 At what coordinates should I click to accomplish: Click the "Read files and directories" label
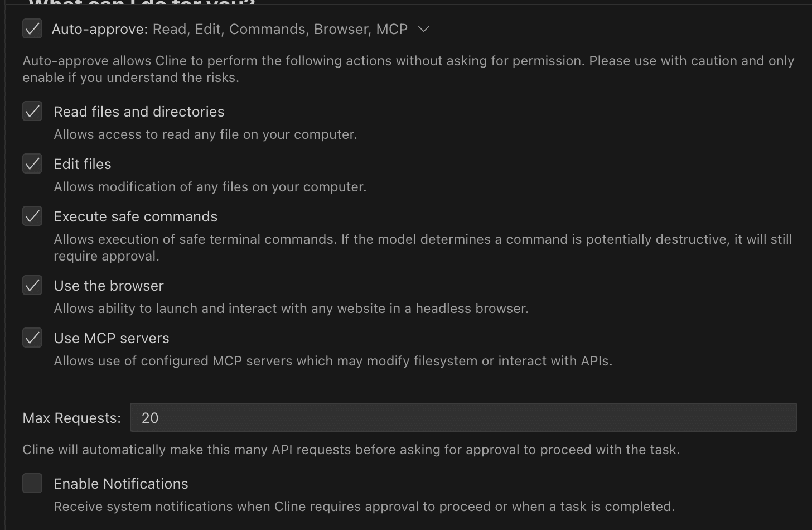[139, 112]
